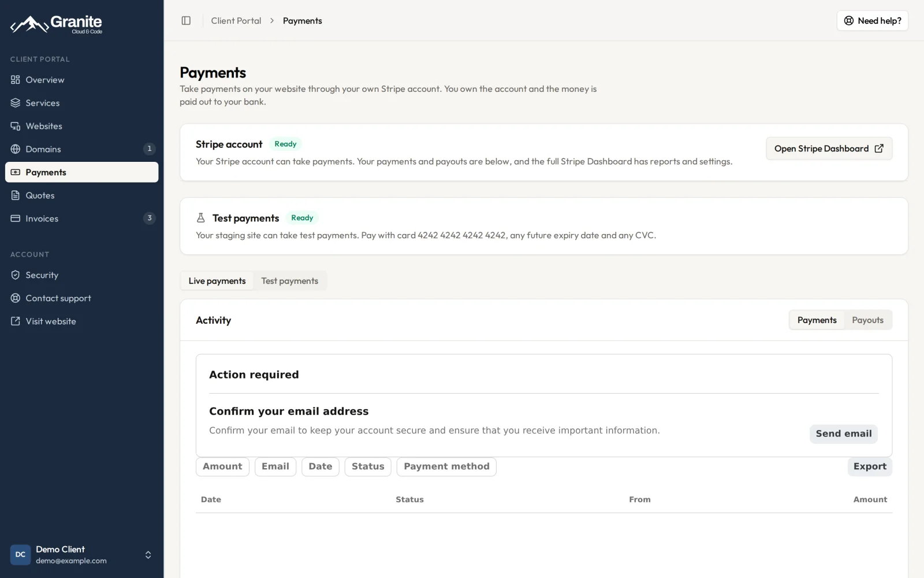Open the Date filter
The height and width of the screenshot is (578, 924).
click(x=321, y=466)
